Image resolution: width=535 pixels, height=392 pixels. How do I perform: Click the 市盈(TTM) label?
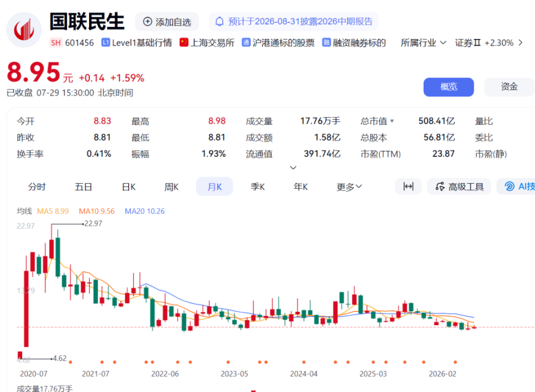(381, 154)
